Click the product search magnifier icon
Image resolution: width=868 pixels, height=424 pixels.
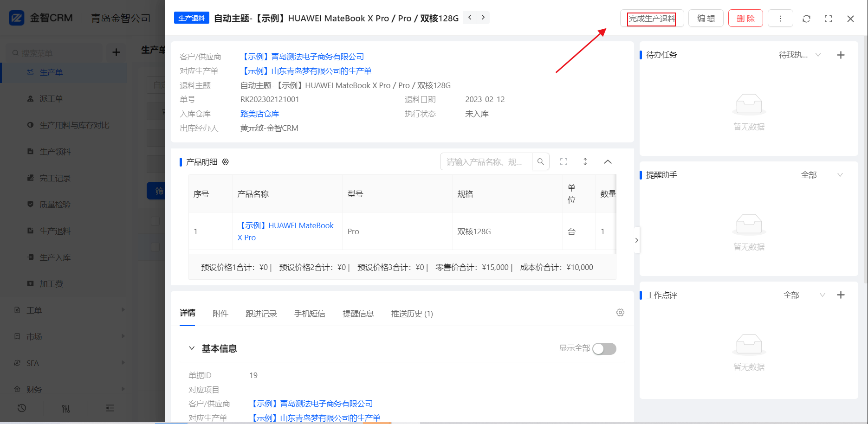(541, 161)
